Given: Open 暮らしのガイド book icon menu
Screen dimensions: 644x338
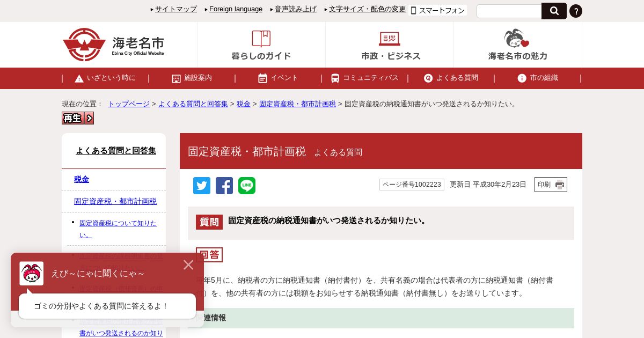Looking at the screenshot, I should (x=261, y=45).
